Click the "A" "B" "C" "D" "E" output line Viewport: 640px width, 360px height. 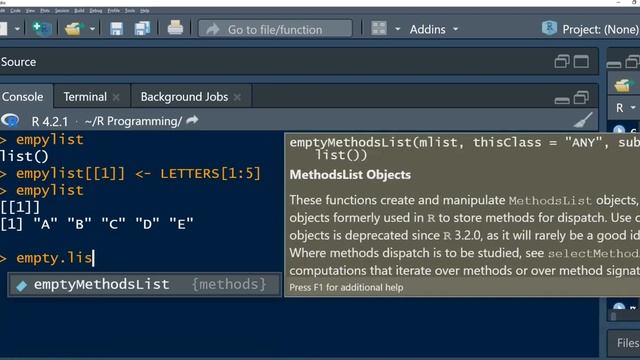click(97, 224)
